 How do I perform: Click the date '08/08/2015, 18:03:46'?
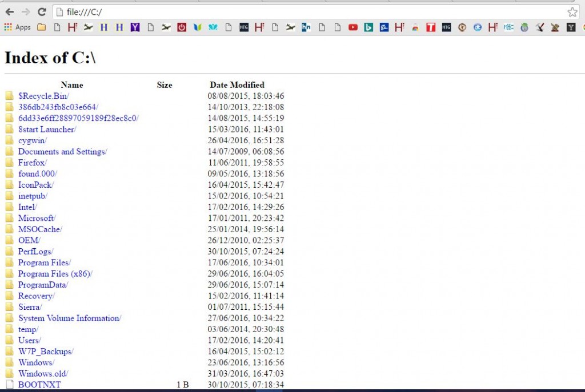tap(246, 96)
